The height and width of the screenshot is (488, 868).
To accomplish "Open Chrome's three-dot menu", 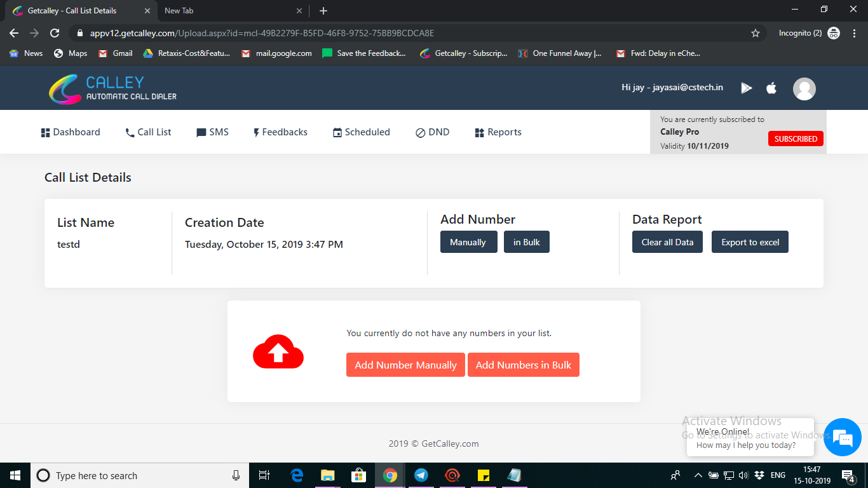I will [853, 33].
